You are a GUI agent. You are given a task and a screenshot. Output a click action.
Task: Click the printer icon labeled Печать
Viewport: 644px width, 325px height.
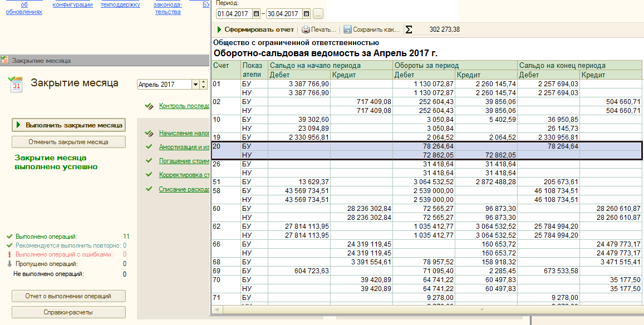pyautogui.click(x=306, y=29)
